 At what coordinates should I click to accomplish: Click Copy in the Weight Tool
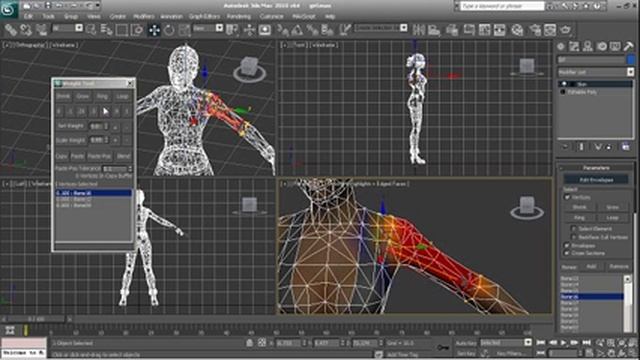coord(61,156)
